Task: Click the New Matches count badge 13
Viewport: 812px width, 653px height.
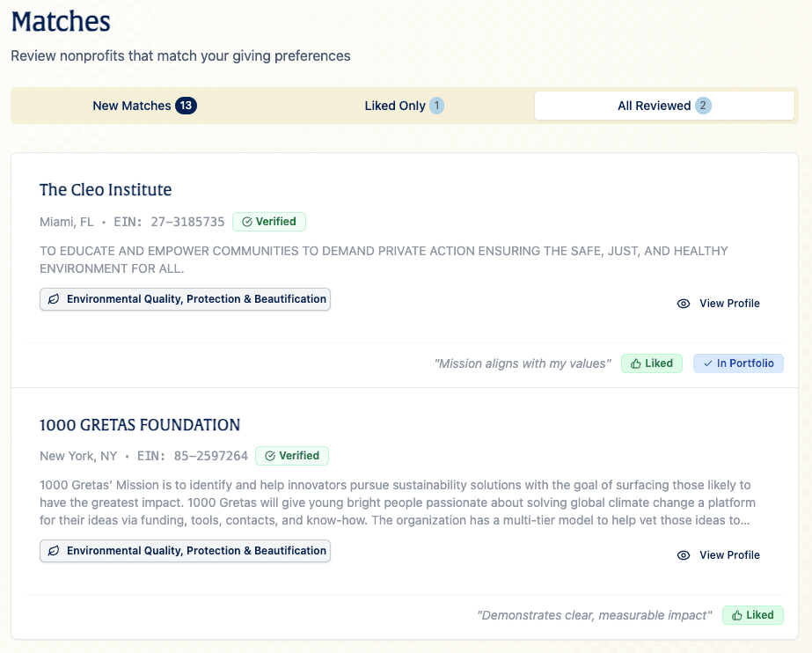Action: coord(186,106)
